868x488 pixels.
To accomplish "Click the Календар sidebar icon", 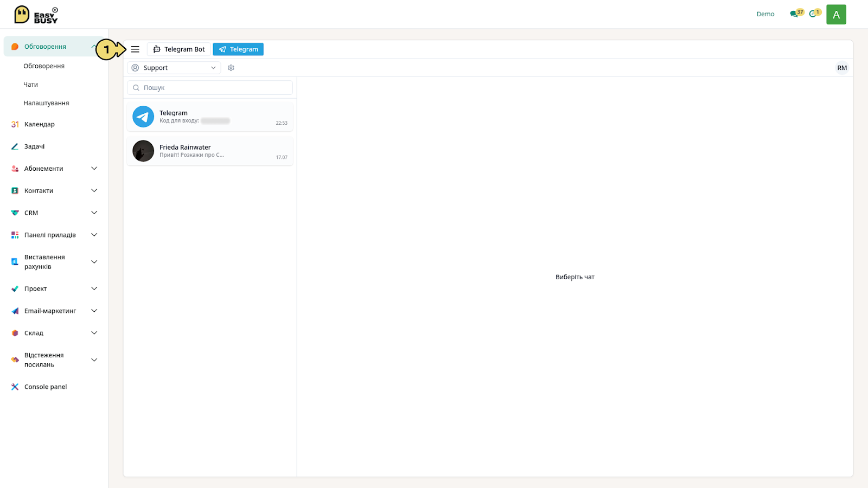I will [15, 124].
